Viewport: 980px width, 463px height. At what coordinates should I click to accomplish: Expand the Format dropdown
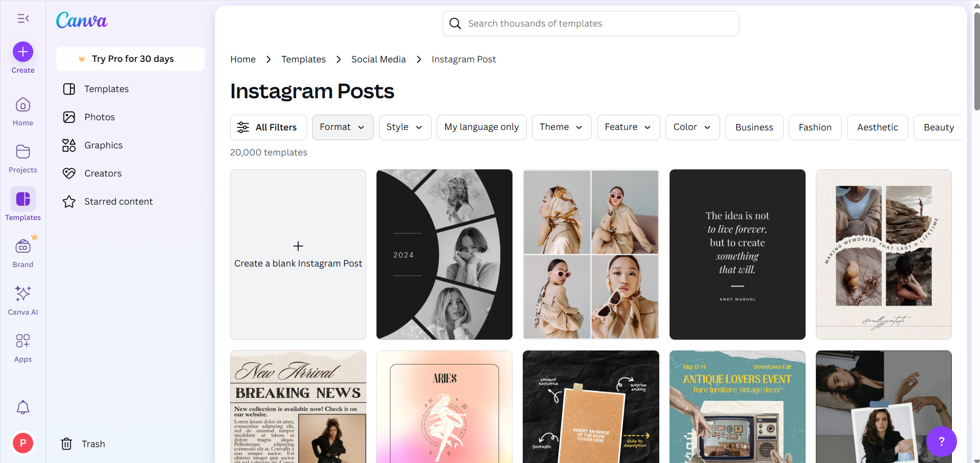coord(343,127)
